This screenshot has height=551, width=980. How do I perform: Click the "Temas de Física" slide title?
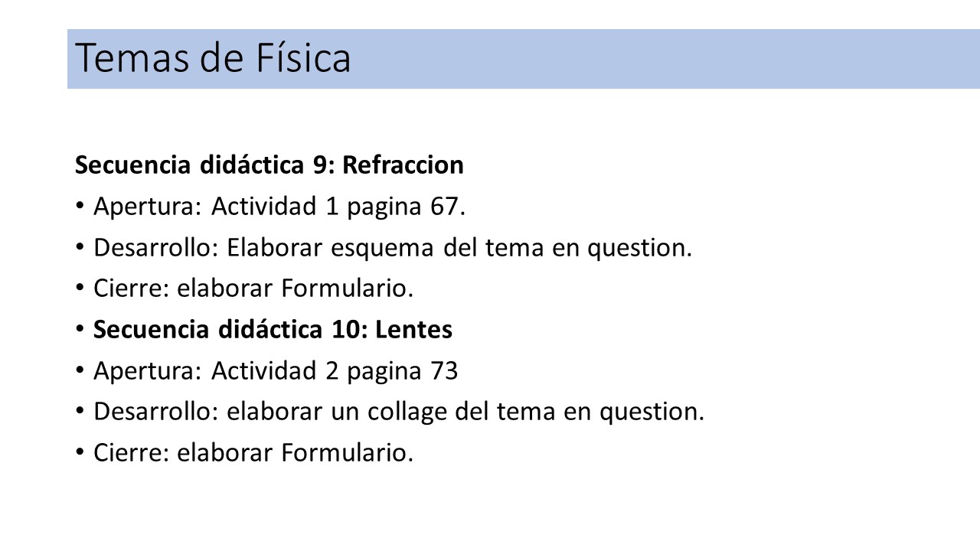(x=214, y=59)
